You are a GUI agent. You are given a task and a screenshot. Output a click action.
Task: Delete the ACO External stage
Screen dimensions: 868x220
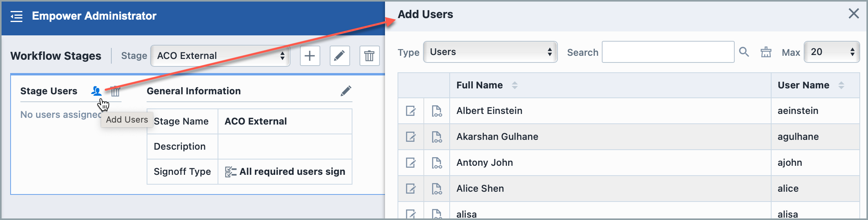(x=369, y=56)
